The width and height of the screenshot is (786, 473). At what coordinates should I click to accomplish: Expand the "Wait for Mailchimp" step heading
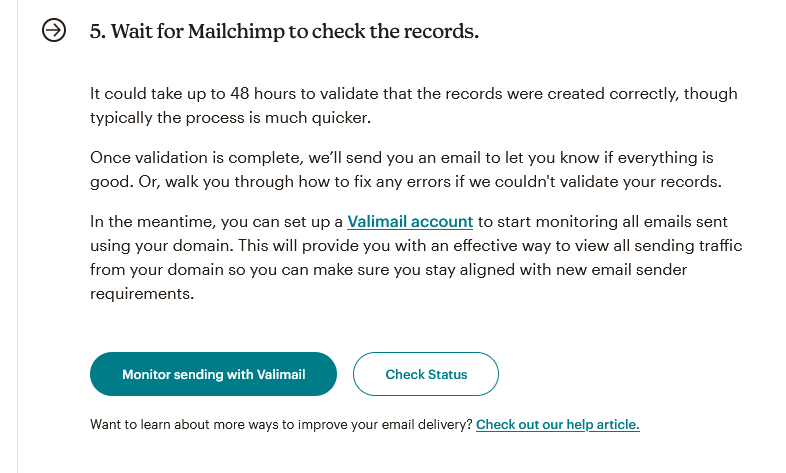tap(284, 31)
